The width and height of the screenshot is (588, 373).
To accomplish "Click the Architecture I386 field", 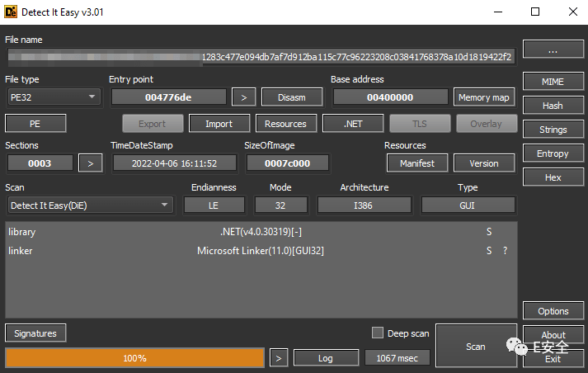I will [x=364, y=205].
